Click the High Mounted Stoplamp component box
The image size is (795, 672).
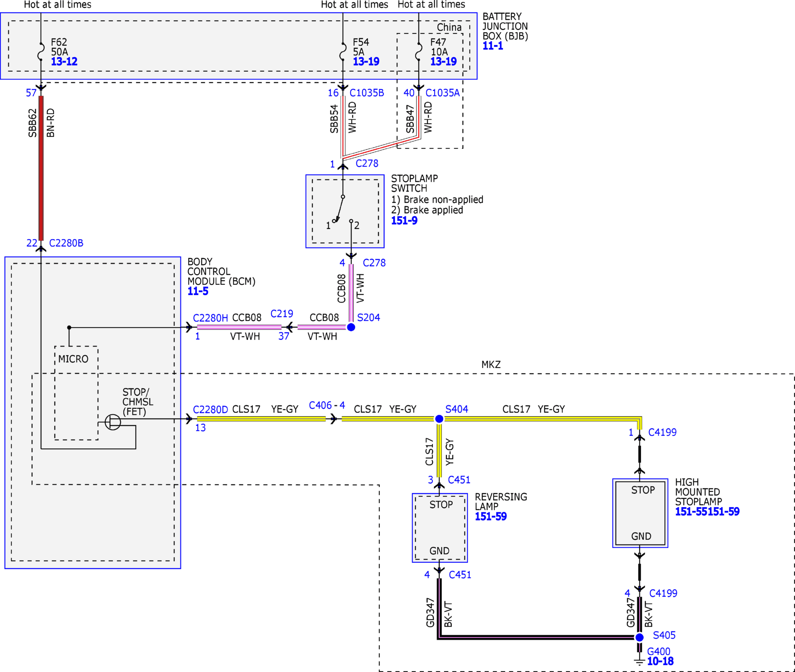(640, 513)
